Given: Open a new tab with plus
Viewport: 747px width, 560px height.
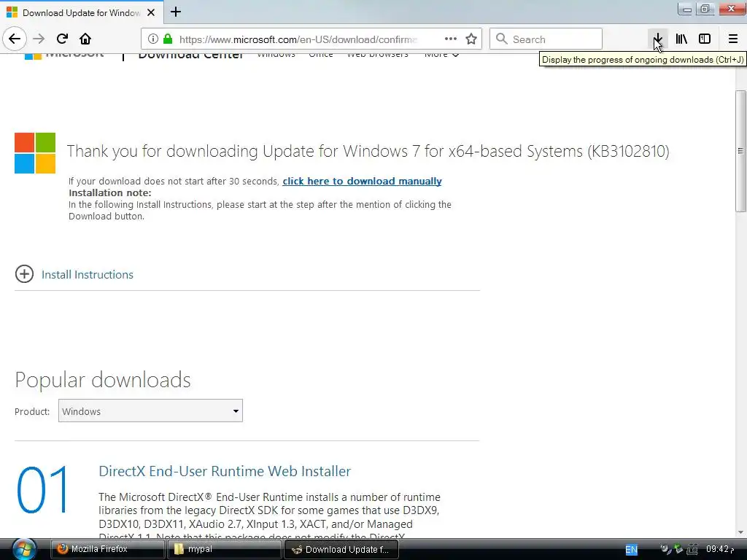Looking at the screenshot, I should [x=176, y=12].
